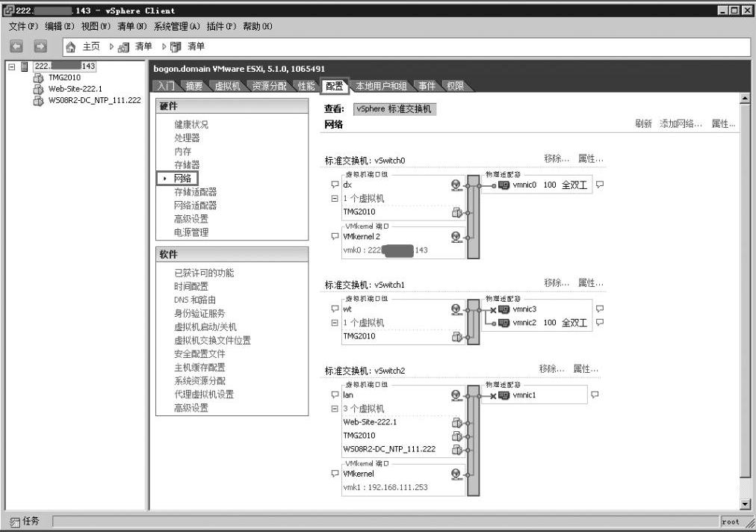756x532 pixels.
Task: Select TMG2010 in the inventory tree
Action: click(64, 78)
